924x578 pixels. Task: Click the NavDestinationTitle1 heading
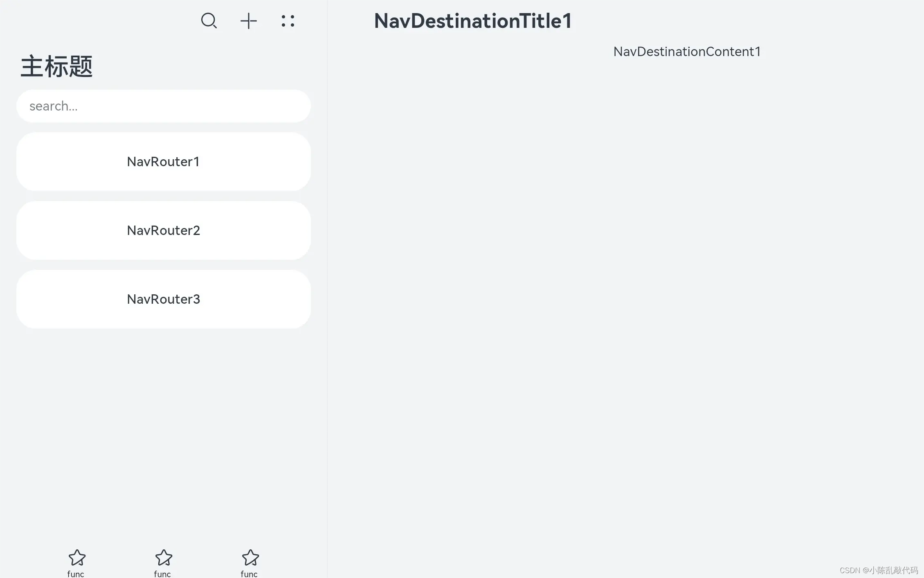(472, 21)
